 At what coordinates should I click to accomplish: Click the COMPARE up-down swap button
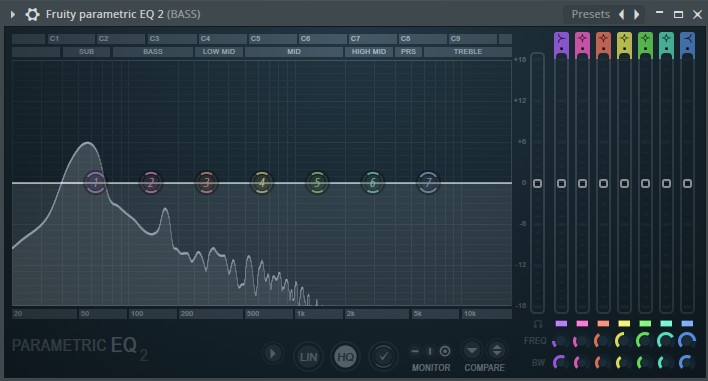click(497, 350)
